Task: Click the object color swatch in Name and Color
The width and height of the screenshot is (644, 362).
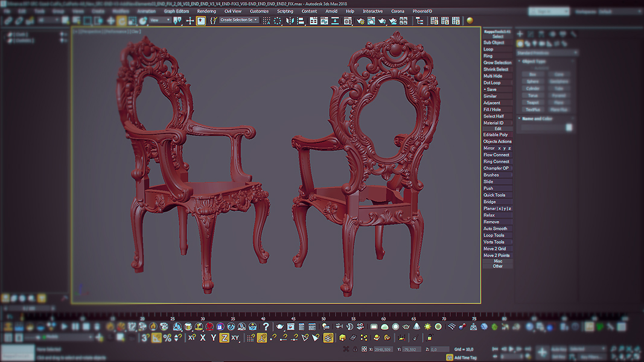Action: point(569,127)
